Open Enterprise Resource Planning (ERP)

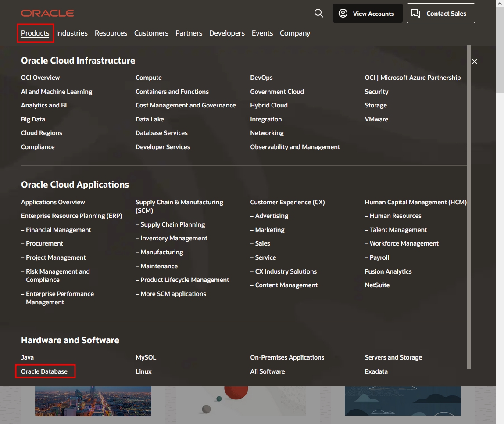71,216
